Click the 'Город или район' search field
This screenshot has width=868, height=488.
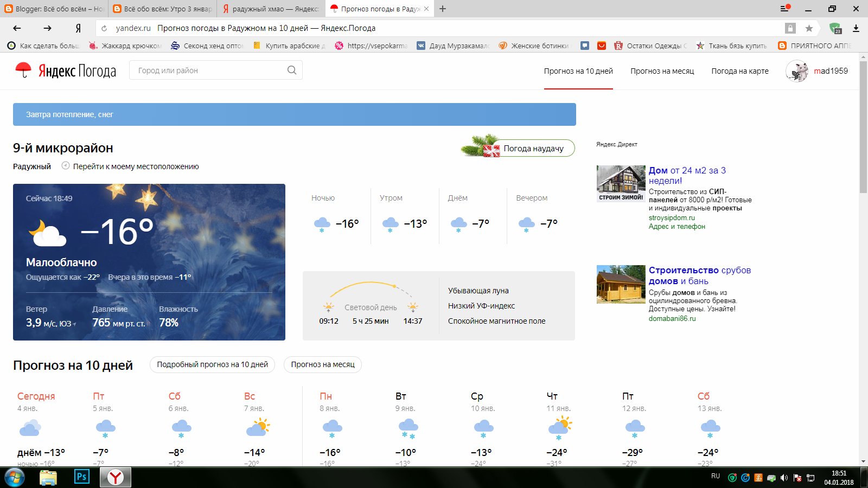216,70
